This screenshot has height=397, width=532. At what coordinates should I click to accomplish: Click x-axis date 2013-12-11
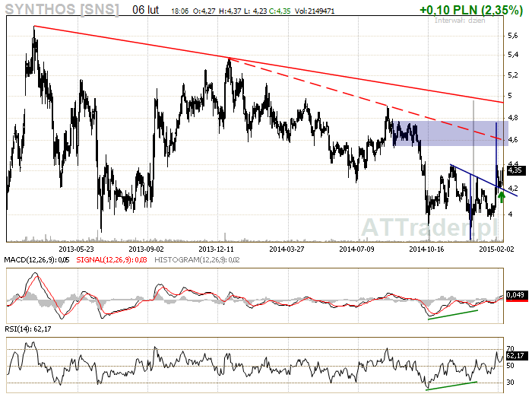[216, 249]
